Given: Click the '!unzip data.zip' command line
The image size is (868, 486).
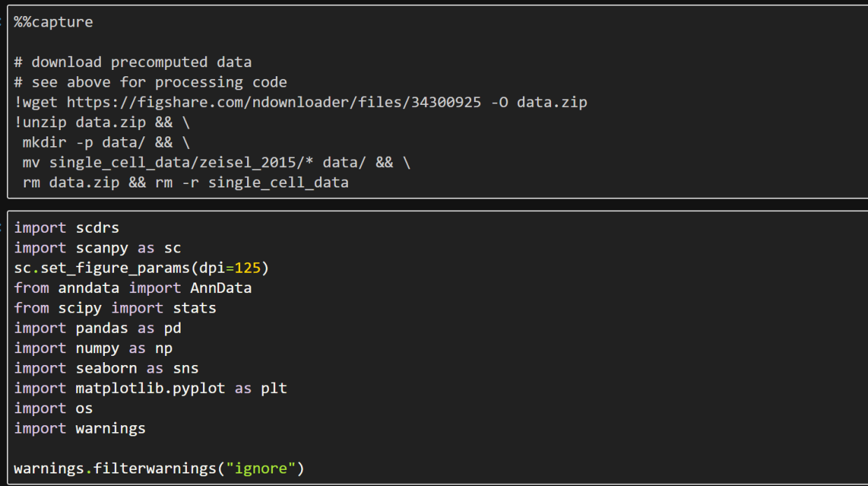Looking at the screenshot, I should point(101,122).
